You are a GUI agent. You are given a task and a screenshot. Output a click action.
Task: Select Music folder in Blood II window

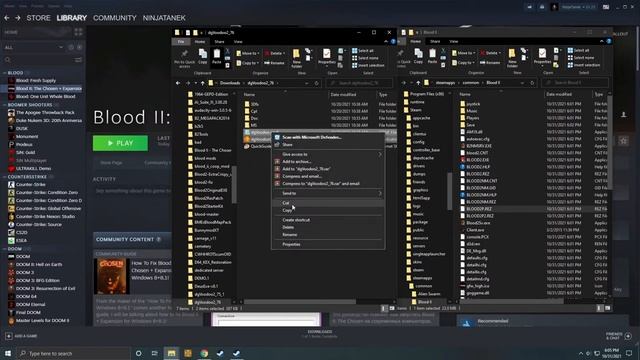pos(472,111)
